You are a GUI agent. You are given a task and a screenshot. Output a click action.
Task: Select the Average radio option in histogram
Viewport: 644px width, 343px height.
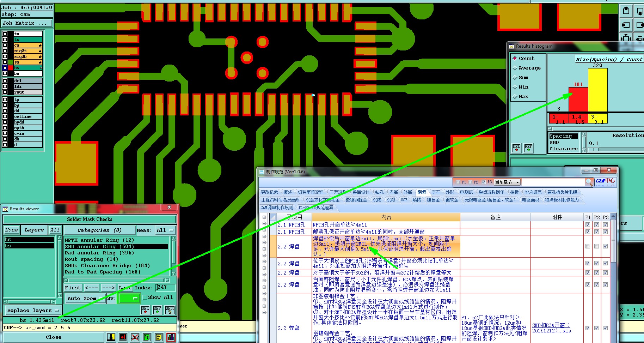(x=515, y=68)
